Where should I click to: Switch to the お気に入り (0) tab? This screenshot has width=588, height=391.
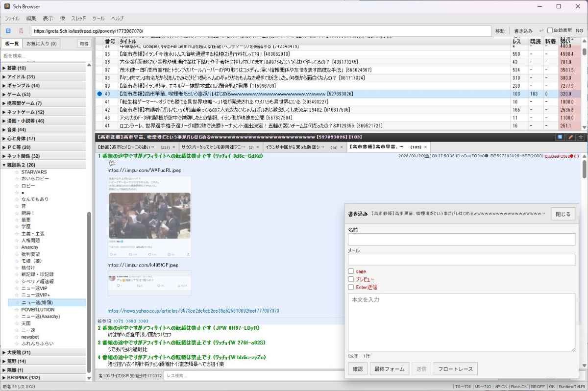[41, 44]
